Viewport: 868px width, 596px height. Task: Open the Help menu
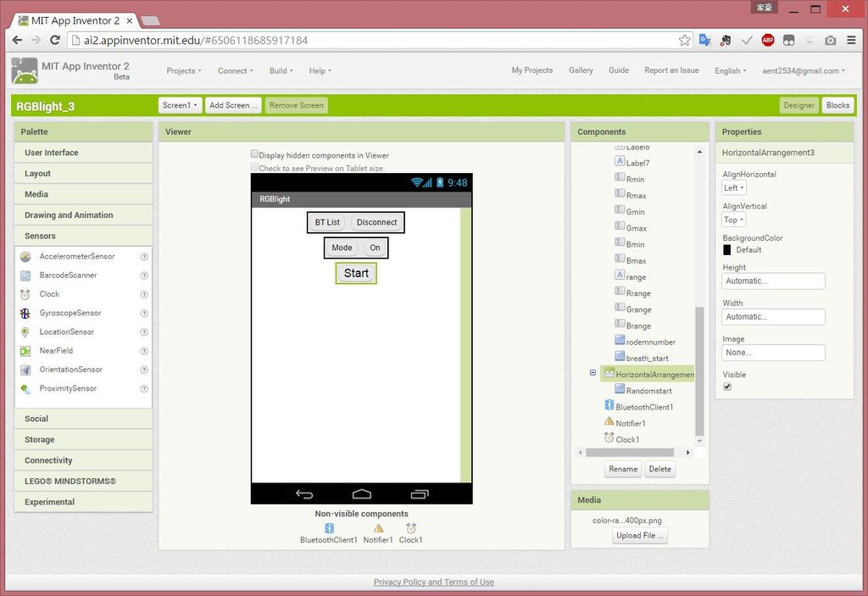(320, 71)
